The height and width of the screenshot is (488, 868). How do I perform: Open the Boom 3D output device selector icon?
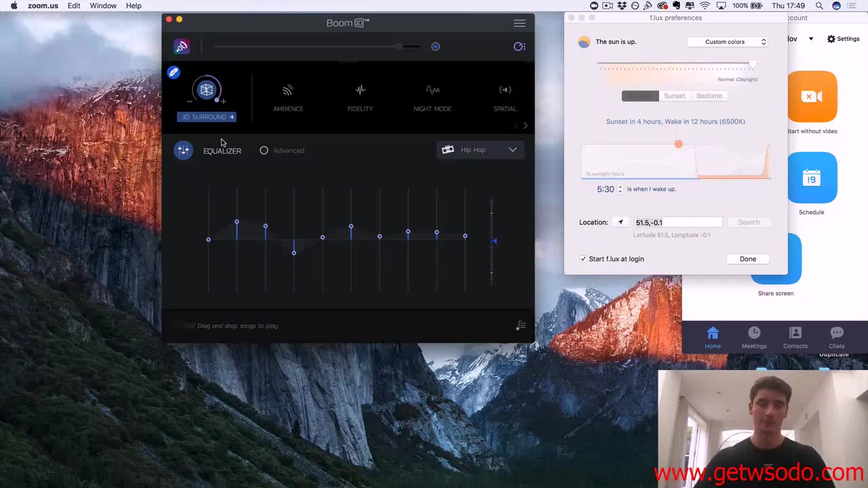pyautogui.click(x=519, y=46)
